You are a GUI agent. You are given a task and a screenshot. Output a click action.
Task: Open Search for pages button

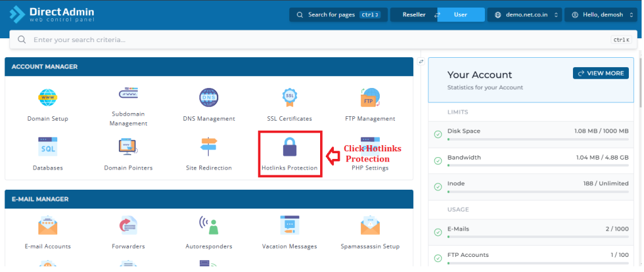(338, 15)
